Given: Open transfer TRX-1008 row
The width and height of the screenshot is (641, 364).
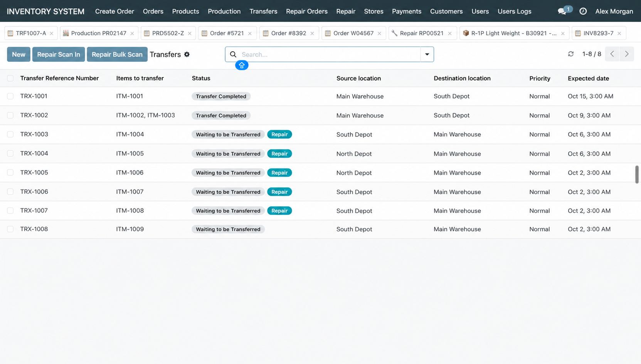Looking at the screenshot, I should (320, 229).
